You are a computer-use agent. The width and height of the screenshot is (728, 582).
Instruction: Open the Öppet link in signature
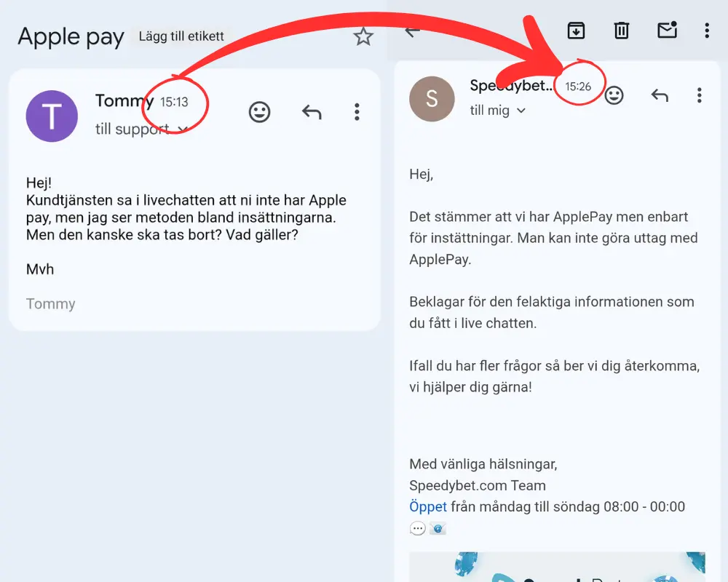point(427,506)
